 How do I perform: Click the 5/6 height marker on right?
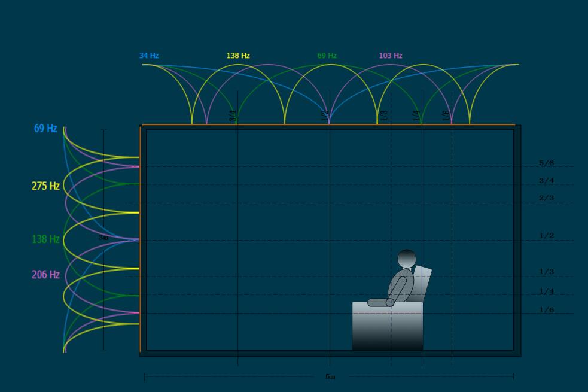(546, 163)
